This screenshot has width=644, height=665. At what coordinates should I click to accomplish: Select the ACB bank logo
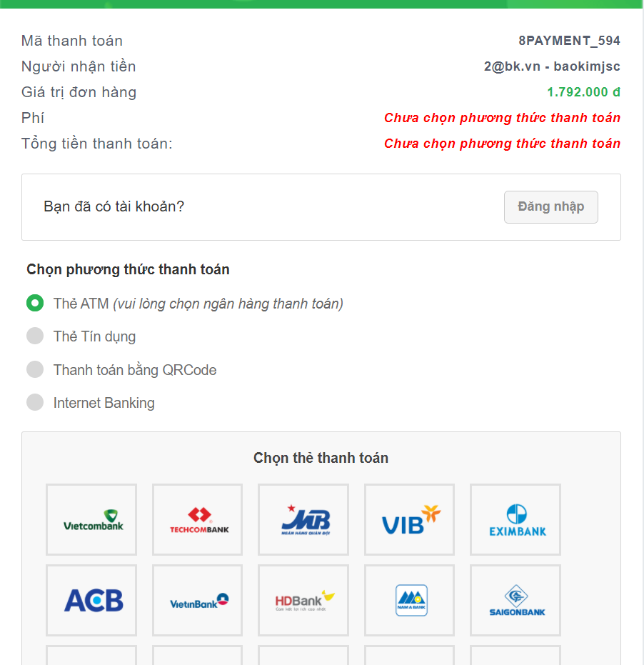[91, 600]
